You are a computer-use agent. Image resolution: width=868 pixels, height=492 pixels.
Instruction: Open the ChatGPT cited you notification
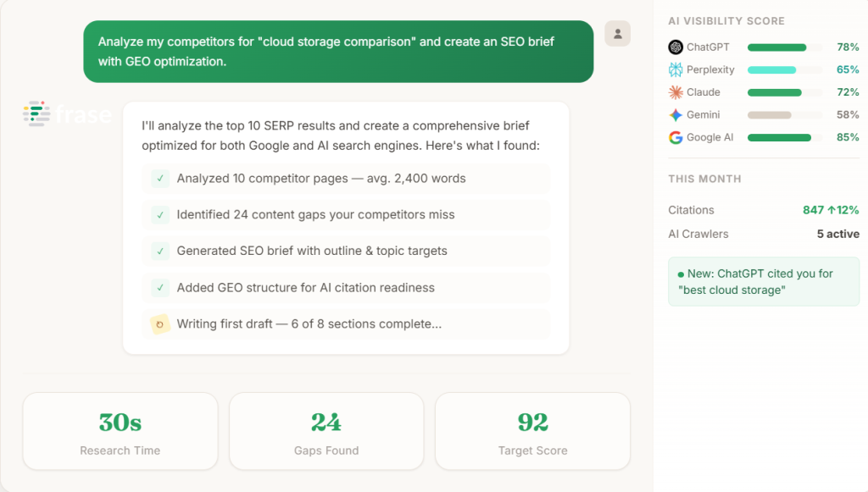tap(763, 281)
